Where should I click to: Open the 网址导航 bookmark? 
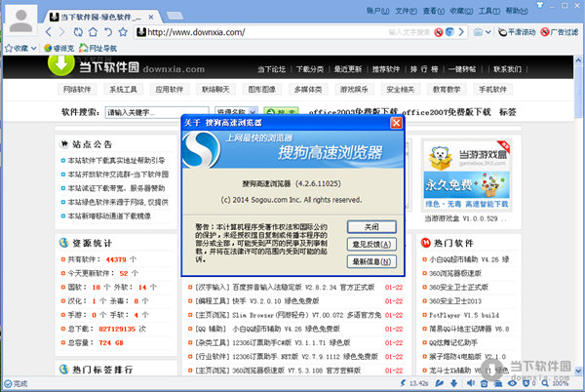(98, 48)
